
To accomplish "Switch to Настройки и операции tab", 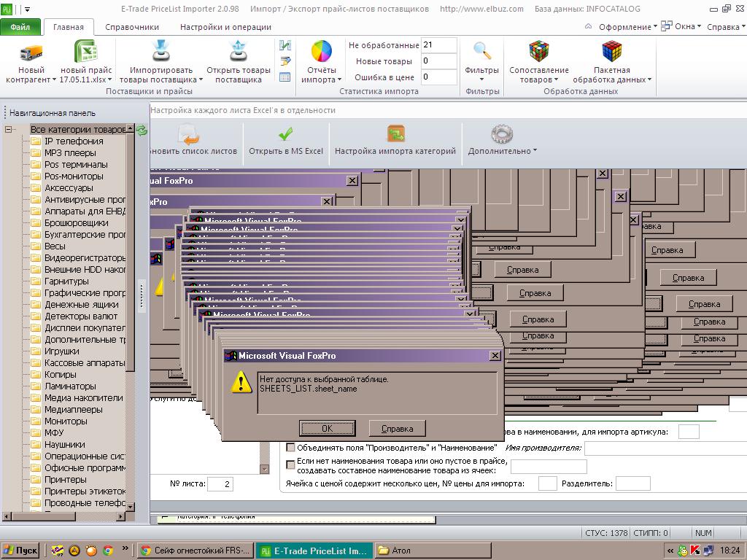I will click(225, 27).
